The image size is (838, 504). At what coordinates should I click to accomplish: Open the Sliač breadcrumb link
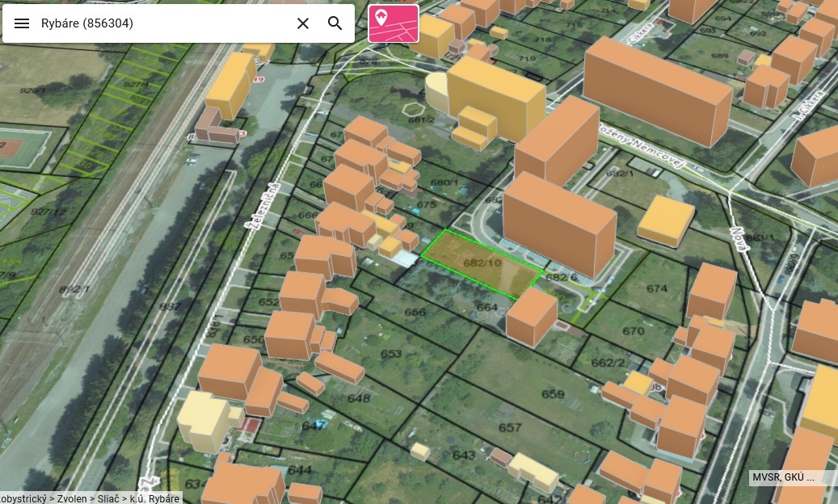point(108,498)
